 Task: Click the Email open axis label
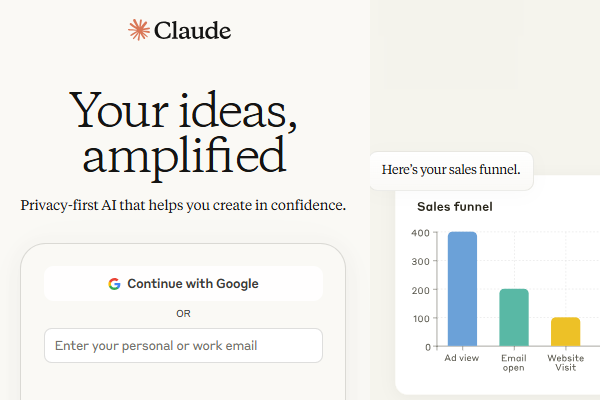click(x=514, y=362)
